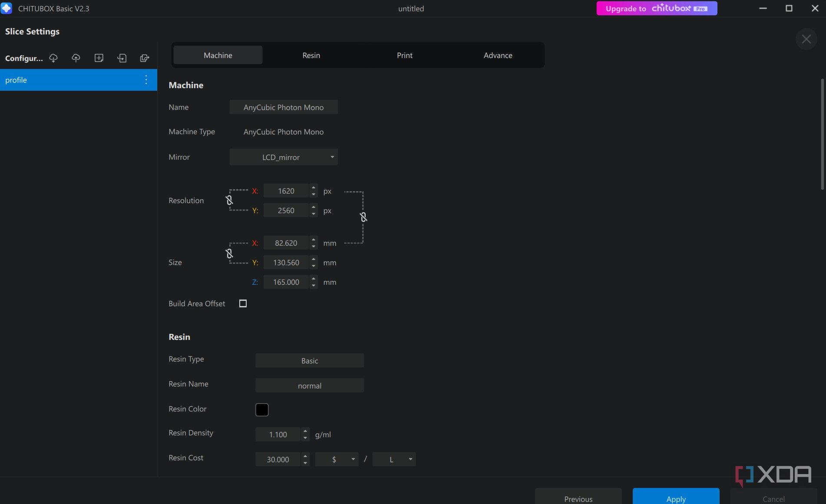Click Upgrade to Chitubox Pro banner
Viewport: 826px width, 504px height.
(x=657, y=8)
